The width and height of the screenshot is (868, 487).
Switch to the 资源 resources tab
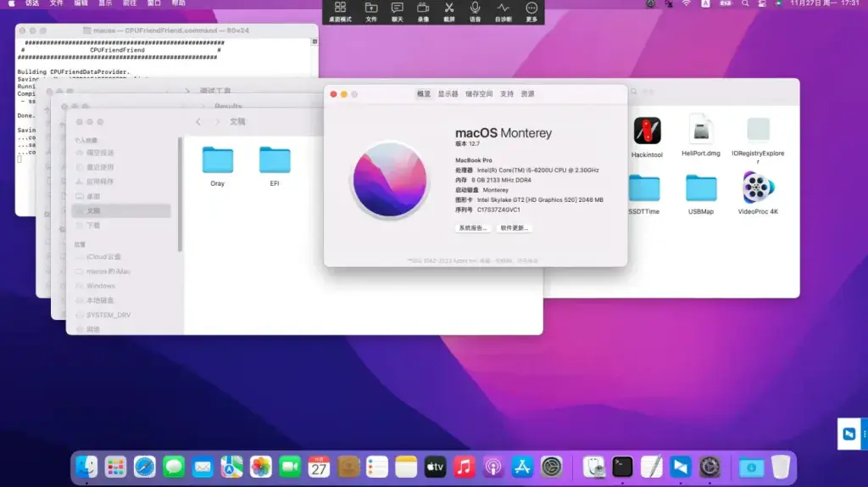(x=527, y=94)
